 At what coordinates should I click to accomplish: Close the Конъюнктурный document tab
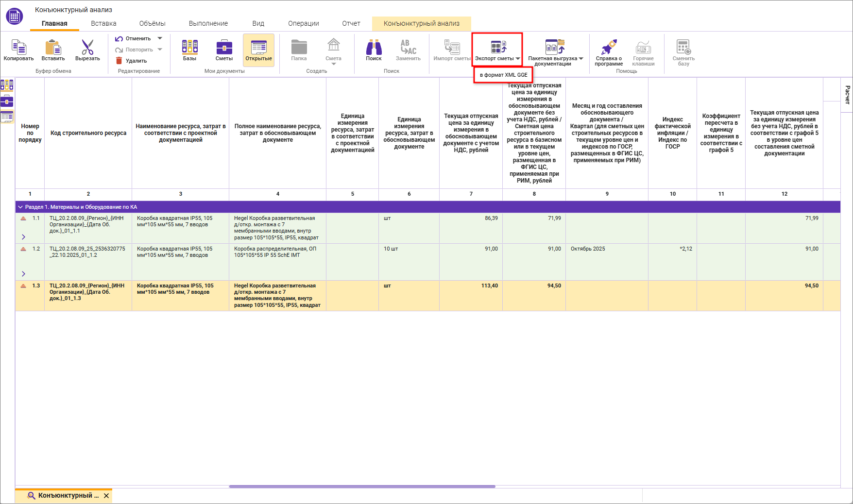106,496
